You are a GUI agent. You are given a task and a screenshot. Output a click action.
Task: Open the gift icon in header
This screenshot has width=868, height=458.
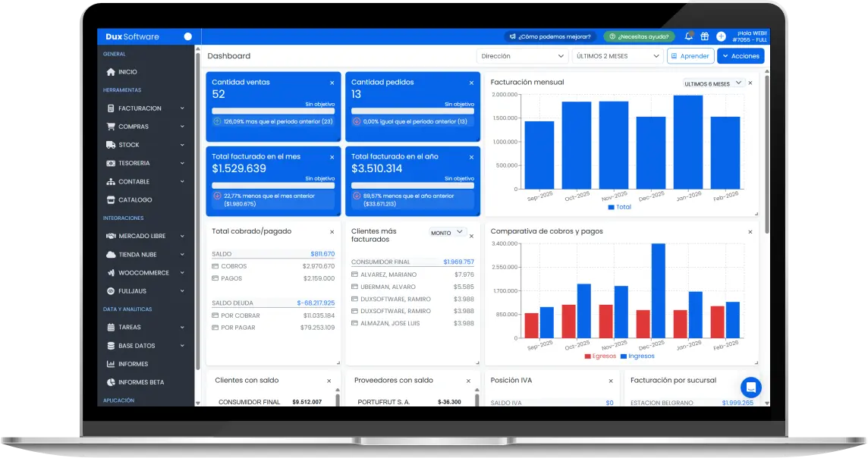[x=704, y=36]
